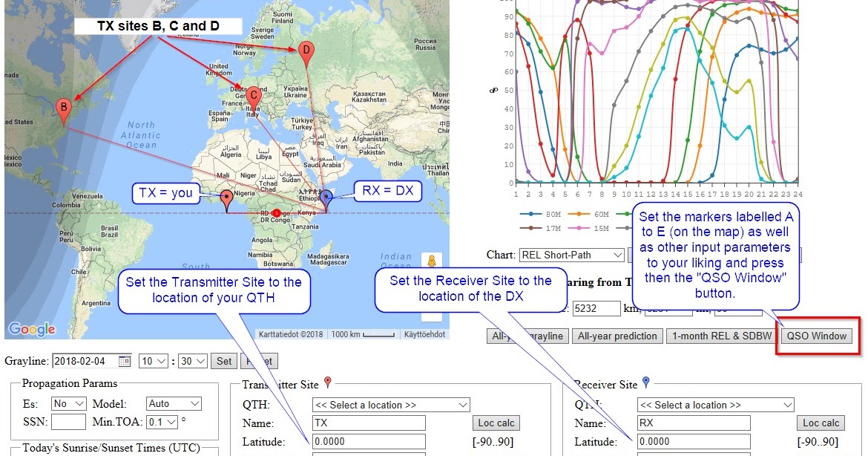Open the Transmitter QTH location dropdown

coord(391,404)
